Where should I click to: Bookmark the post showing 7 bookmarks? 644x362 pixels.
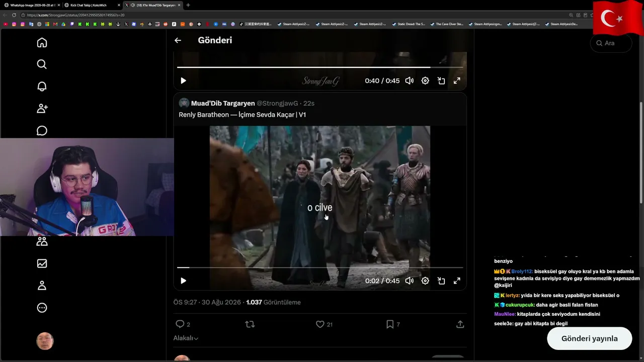(390, 324)
